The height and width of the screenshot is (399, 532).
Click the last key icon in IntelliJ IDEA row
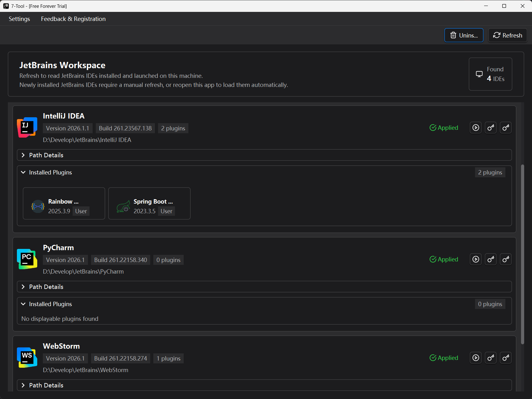tap(506, 128)
